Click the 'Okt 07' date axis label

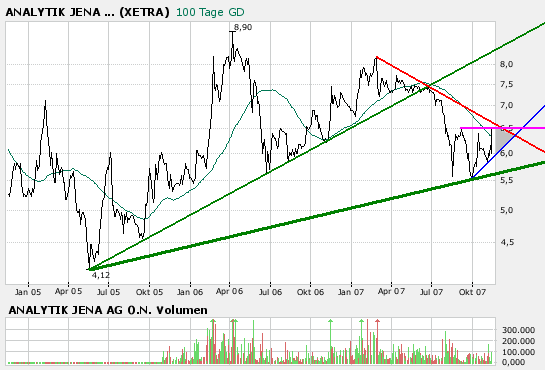(x=472, y=292)
